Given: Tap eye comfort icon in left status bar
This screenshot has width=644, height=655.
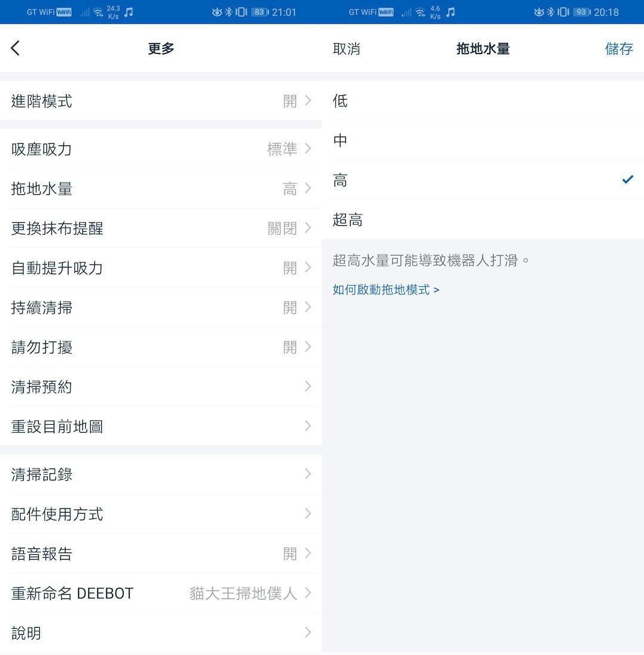Looking at the screenshot, I should pos(217,12).
